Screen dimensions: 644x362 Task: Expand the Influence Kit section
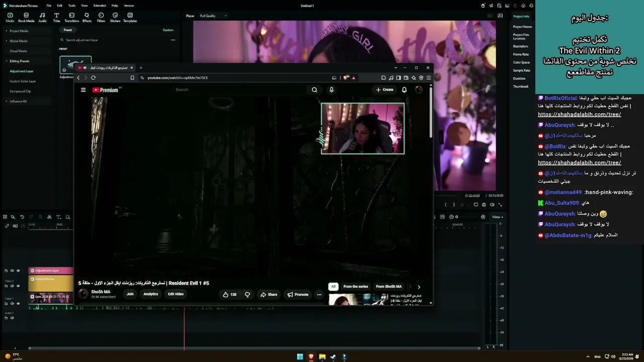pos(7,101)
